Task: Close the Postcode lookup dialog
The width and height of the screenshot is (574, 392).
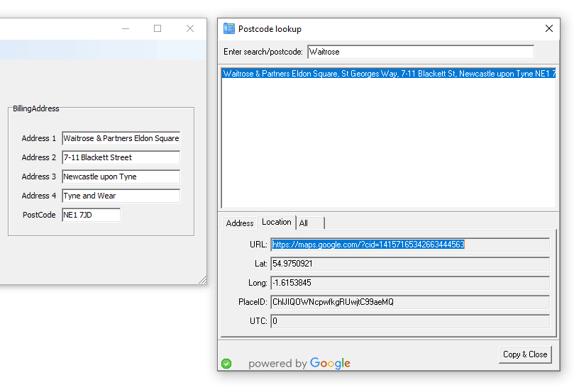Action: pos(548,28)
